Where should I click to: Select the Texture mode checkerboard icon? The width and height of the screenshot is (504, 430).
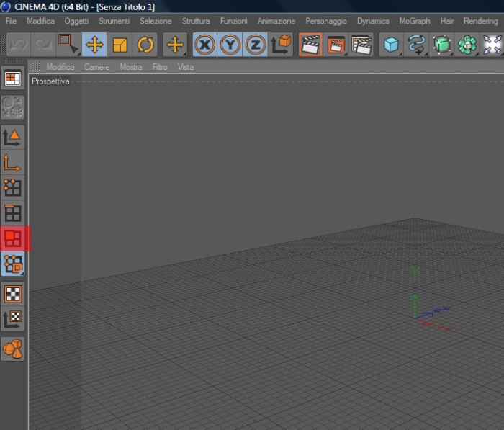click(13, 294)
